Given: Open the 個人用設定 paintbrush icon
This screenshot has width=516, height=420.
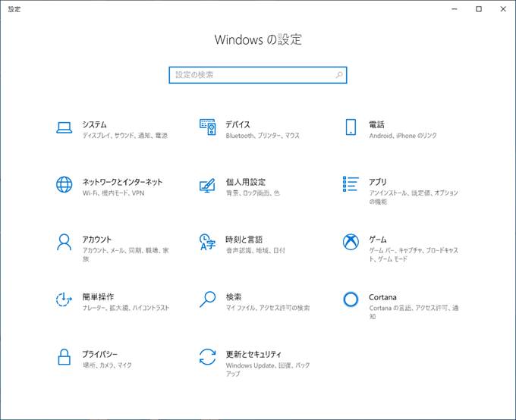Looking at the screenshot, I should point(207,185).
